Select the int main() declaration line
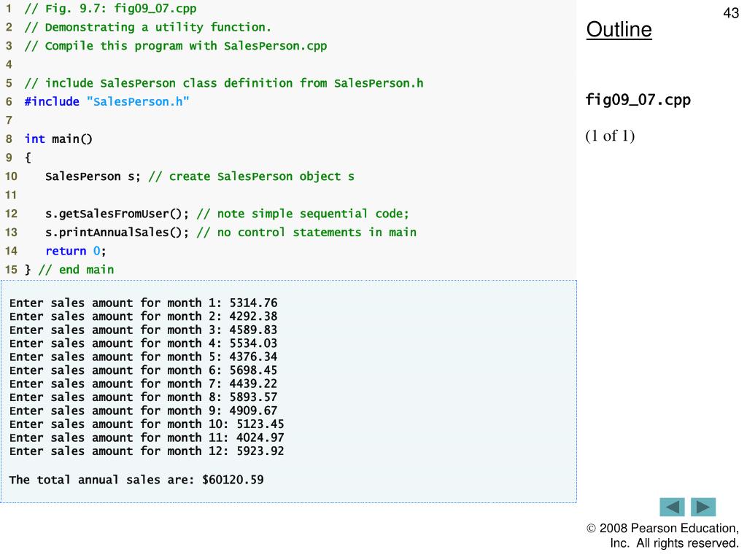 click(x=58, y=139)
